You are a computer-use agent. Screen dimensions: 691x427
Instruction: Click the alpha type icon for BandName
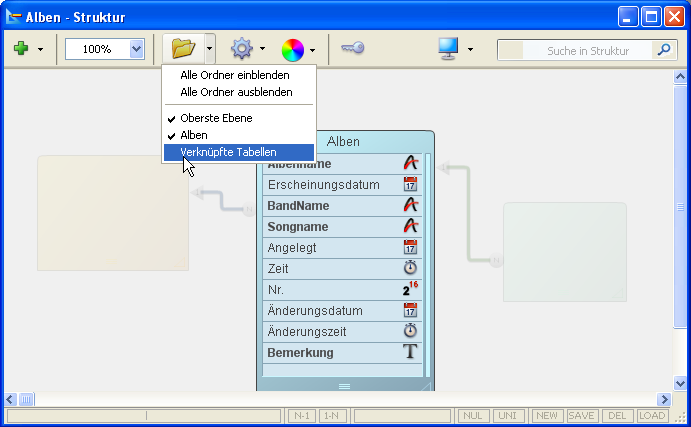click(410, 205)
